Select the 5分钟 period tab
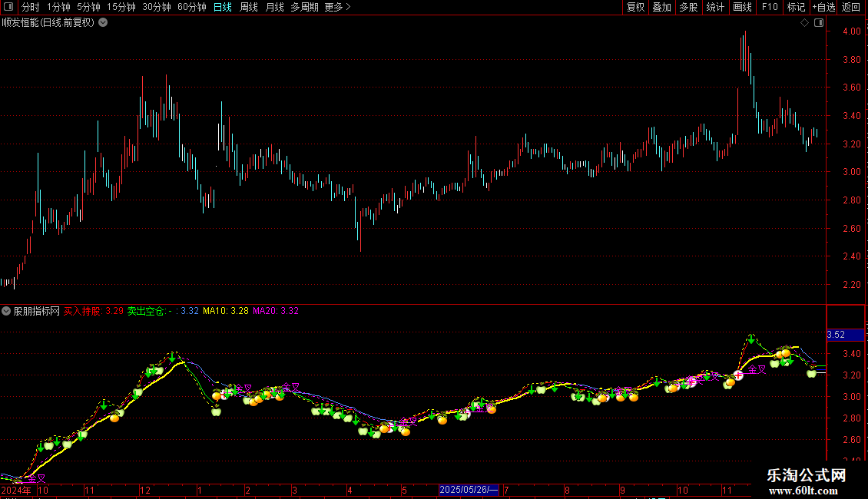This screenshot has width=868, height=499. point(88,7)
